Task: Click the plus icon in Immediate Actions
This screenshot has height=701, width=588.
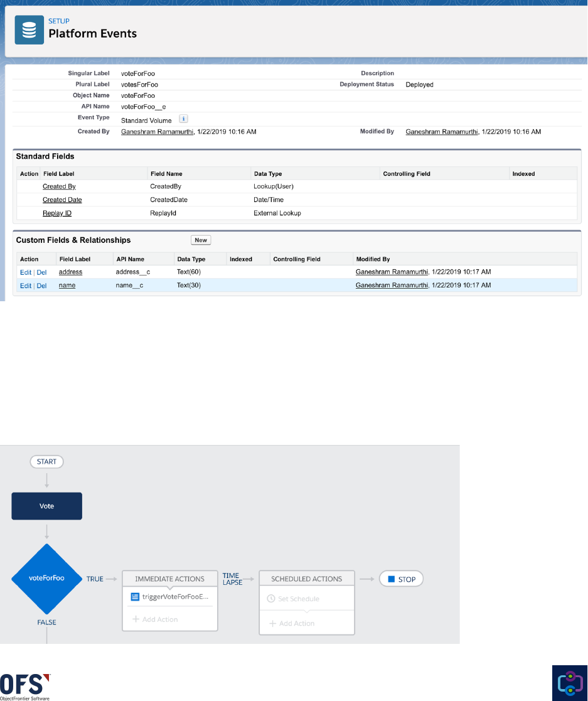Action: pos(136,619)
